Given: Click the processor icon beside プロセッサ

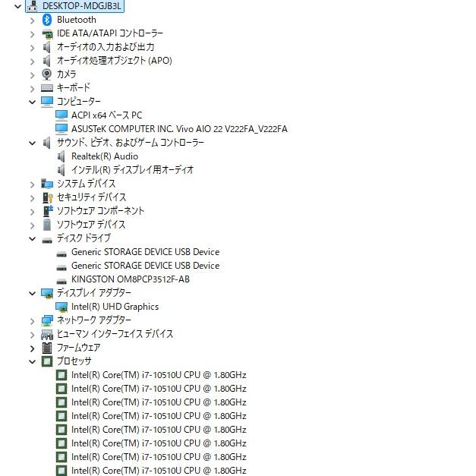Looking at the screenshot, I should [x=47, y=361].
